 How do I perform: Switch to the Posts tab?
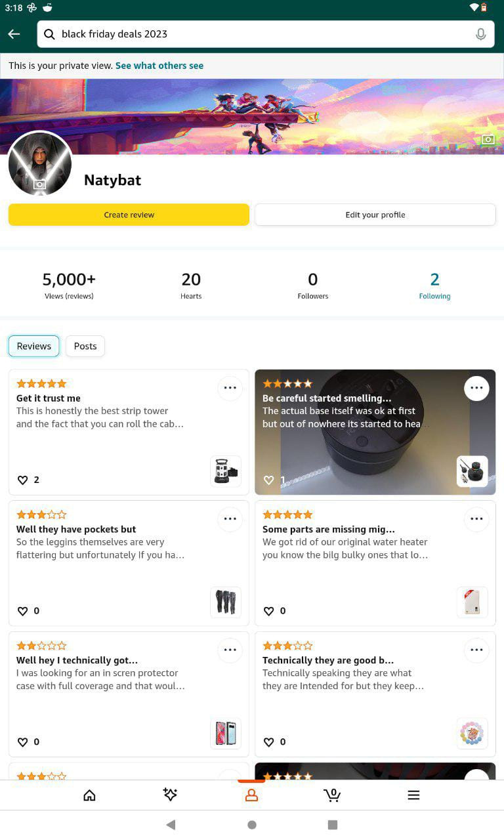(85, 346)
